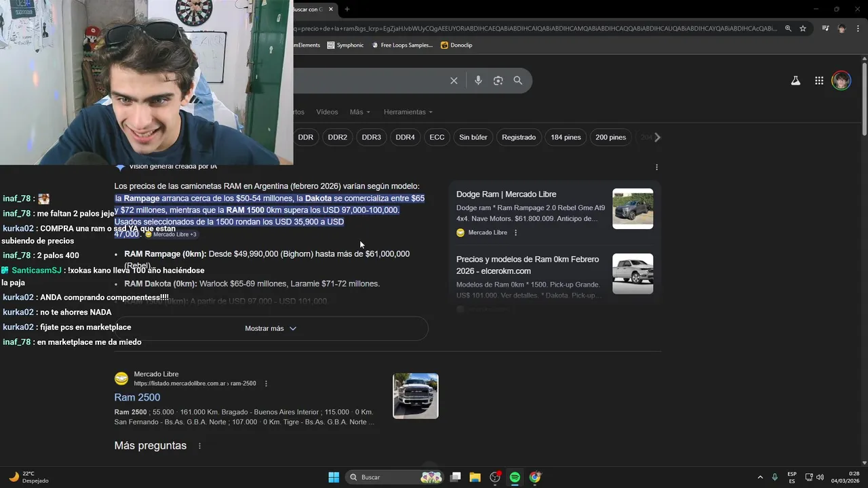Screen dimensions: 868x488
Task: Select the DDR2 filter chip
Action: point(337,137)
